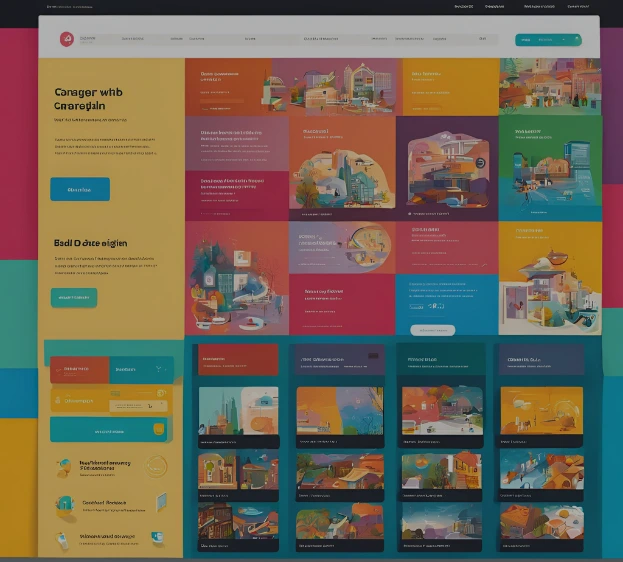Open the teal dropdown button in header

[x=547, y=40]
